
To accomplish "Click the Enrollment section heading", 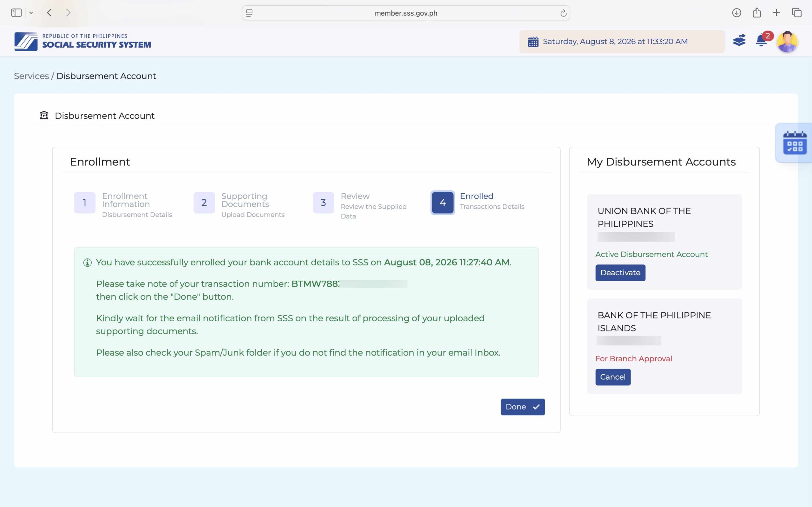I will click(x=100, y=162).
